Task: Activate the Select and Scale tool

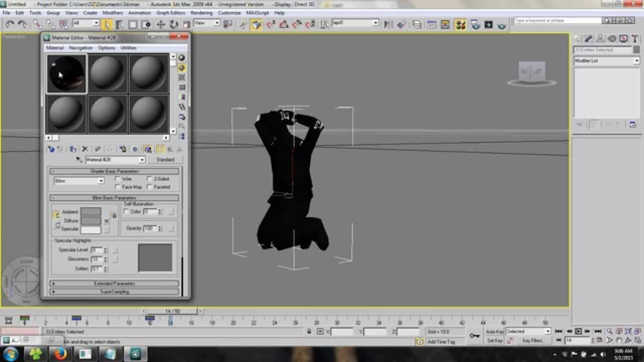Action: pos(186,24)
